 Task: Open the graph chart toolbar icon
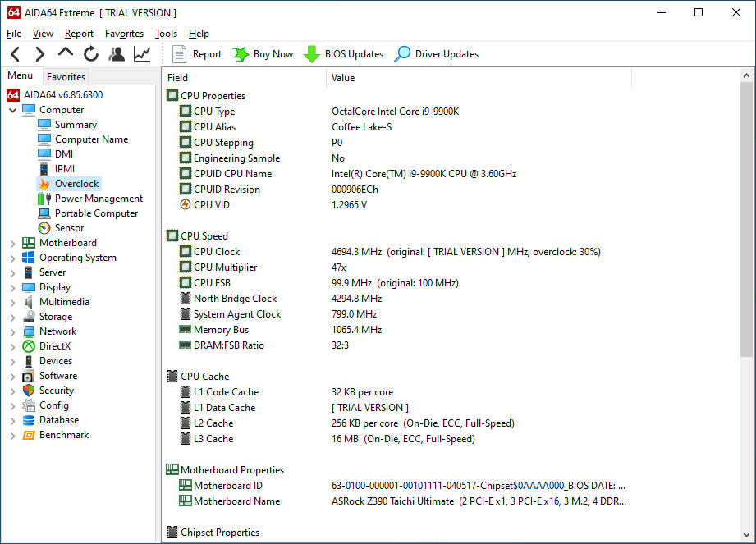point(142,54)
